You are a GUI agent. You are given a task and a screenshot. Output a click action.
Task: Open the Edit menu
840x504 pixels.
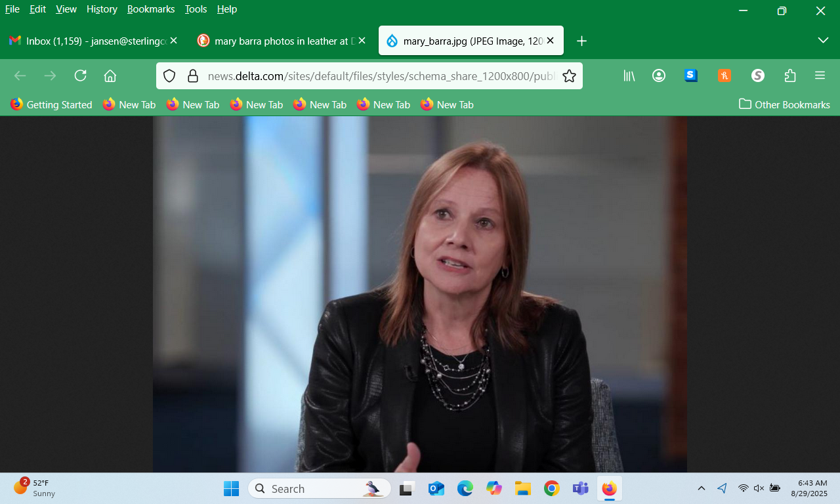click(x=37, y=9)
